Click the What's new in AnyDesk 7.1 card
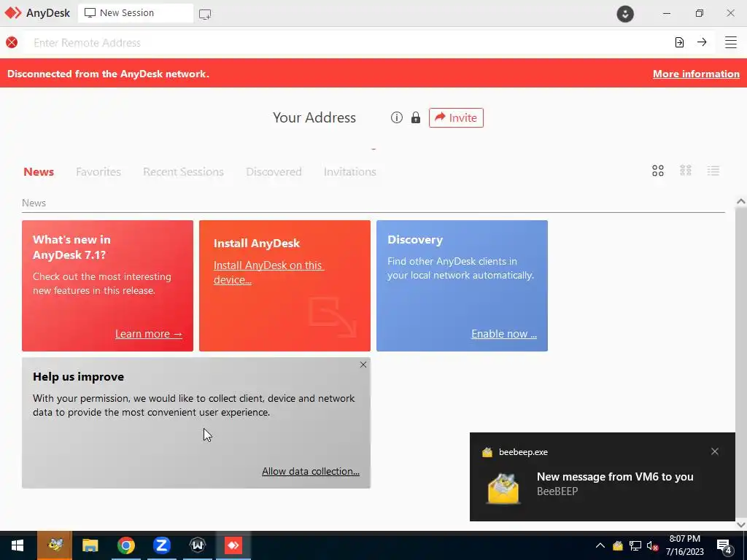 [108, 286]
